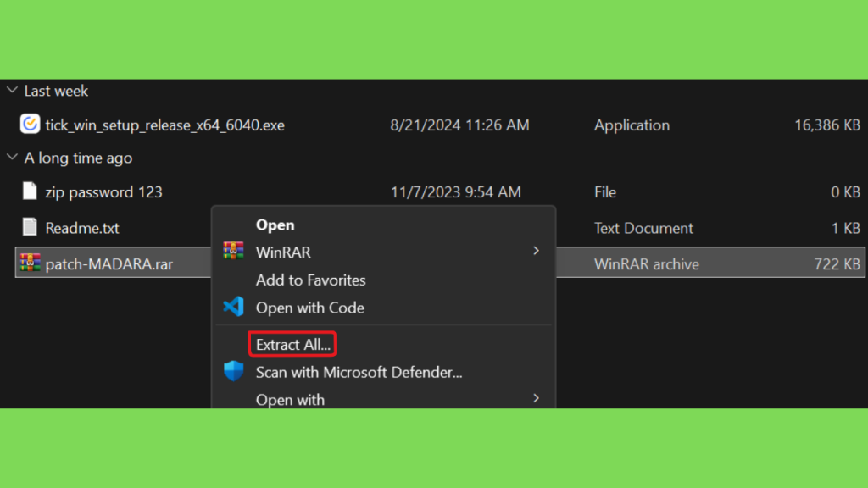Screen dimensions: 868x488
Task: Click the date 11/7/2023 9:54 AM
Action: coord(455,192)
